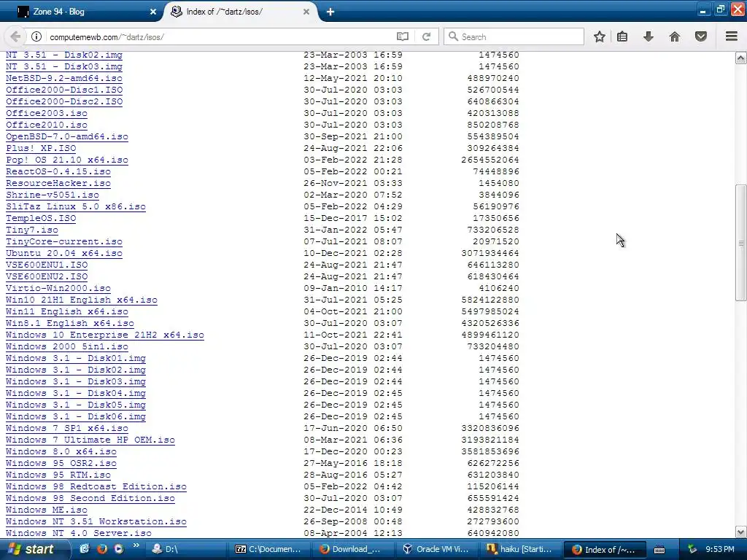Reload the page with the refresh icon
The width and height of the screenshot is (747, 560).
tap(426, 36)
